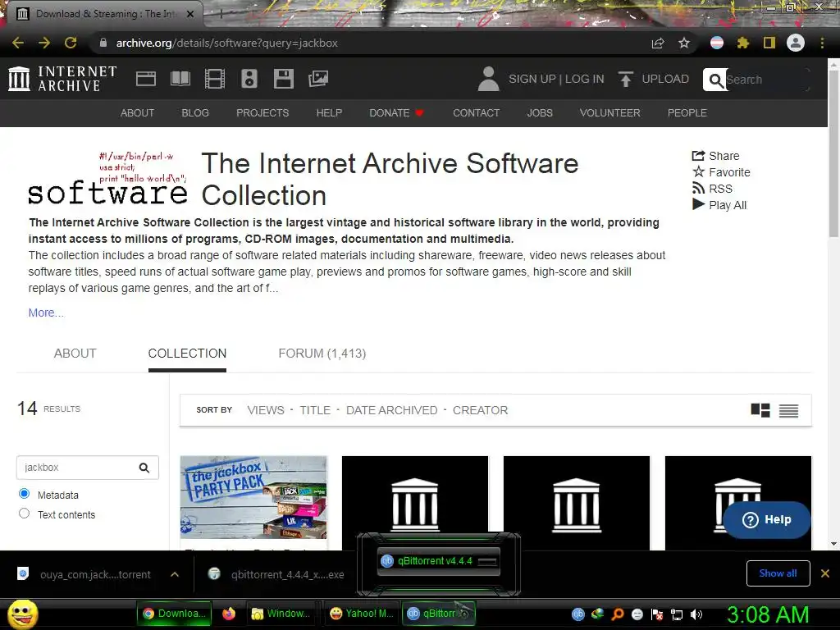Open the Web (Wayback) media icon
Viewport: 840px width, 630px height.
(x=146, y=79)
